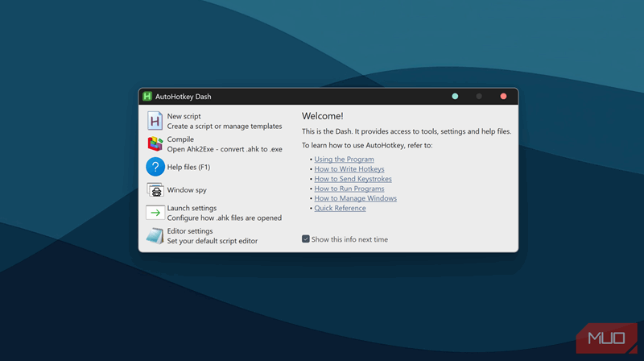Follow the How to Send Keystrokes link
This screenshot has height=361, width=644.
pyautogui.click(x=355, y=179)
